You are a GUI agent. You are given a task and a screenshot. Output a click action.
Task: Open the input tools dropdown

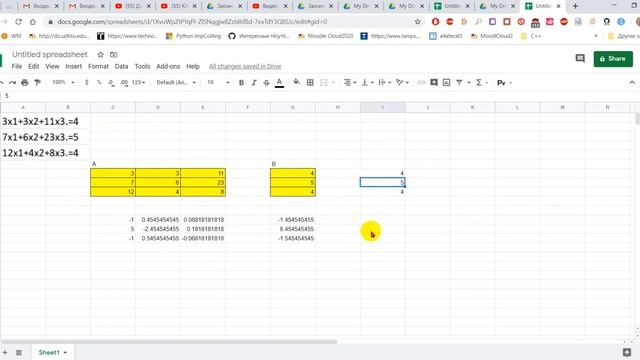[504, 83]
